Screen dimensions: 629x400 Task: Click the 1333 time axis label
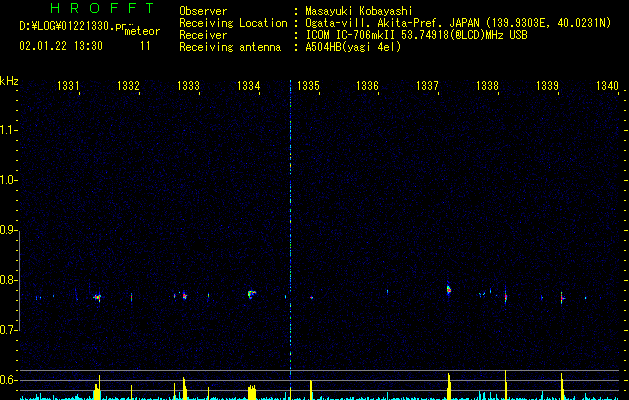pyautogui.click(x=188, y=86)
